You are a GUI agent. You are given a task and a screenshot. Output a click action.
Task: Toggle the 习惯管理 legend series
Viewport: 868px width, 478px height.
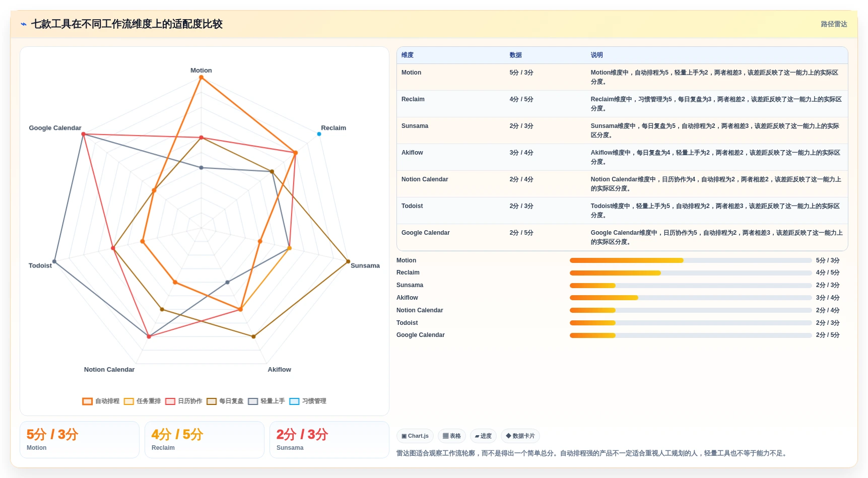308,401
